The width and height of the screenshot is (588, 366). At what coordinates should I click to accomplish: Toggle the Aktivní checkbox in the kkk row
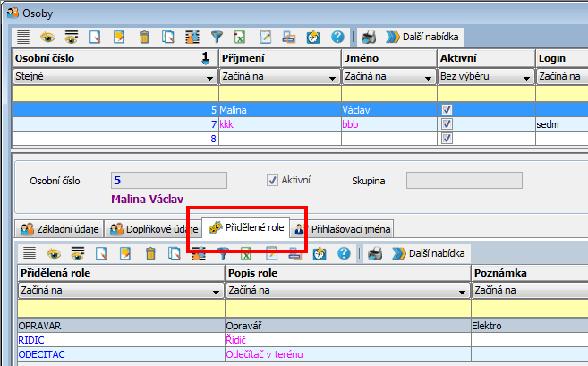[x=447, y=124]
